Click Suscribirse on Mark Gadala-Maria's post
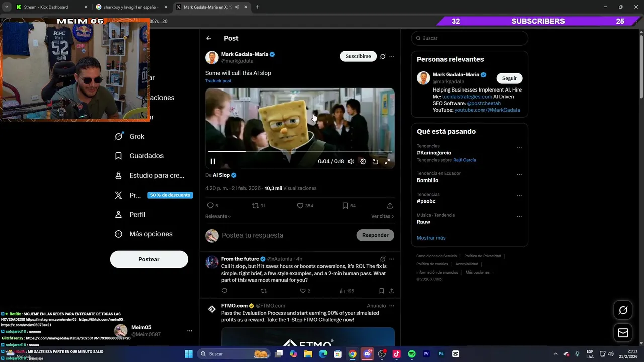This screenshot has width=644, height=362. point(358,56)
